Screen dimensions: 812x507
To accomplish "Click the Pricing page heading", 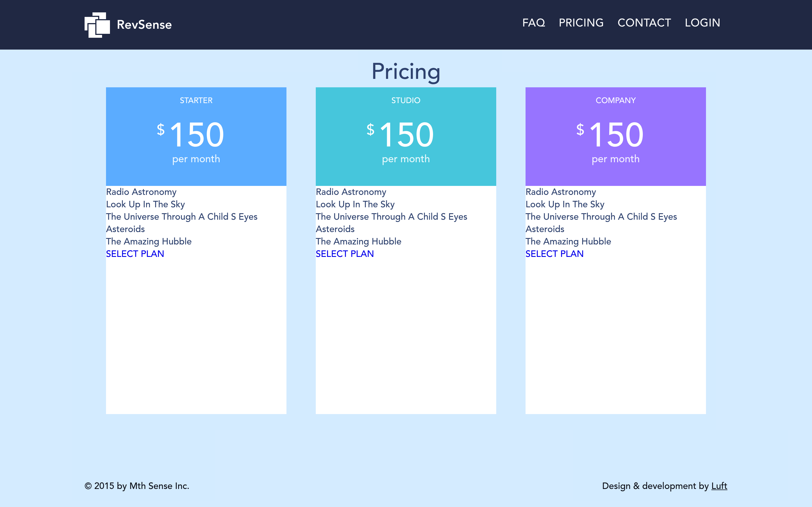I will [x=406, y=72].
